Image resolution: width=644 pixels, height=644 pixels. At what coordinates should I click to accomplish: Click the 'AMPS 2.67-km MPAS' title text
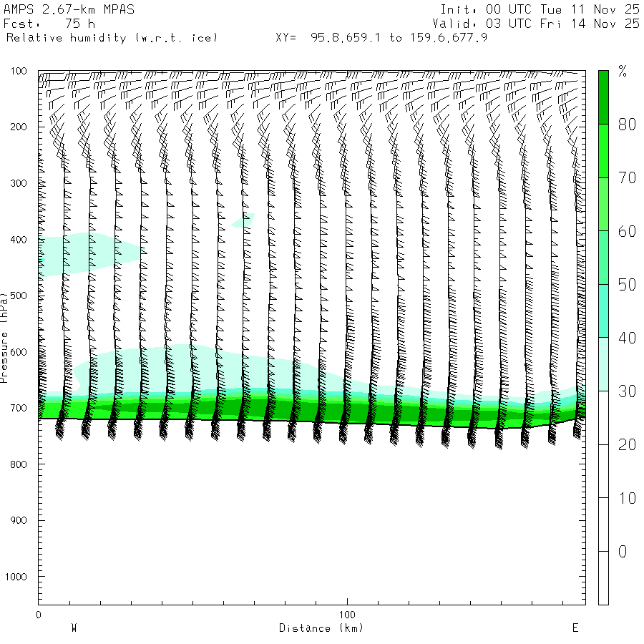pos(69,9)
